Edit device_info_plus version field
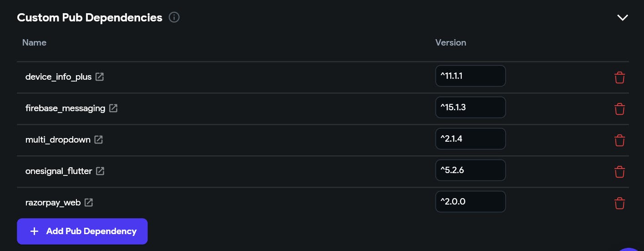644x251 pixels. pos(470,76)
